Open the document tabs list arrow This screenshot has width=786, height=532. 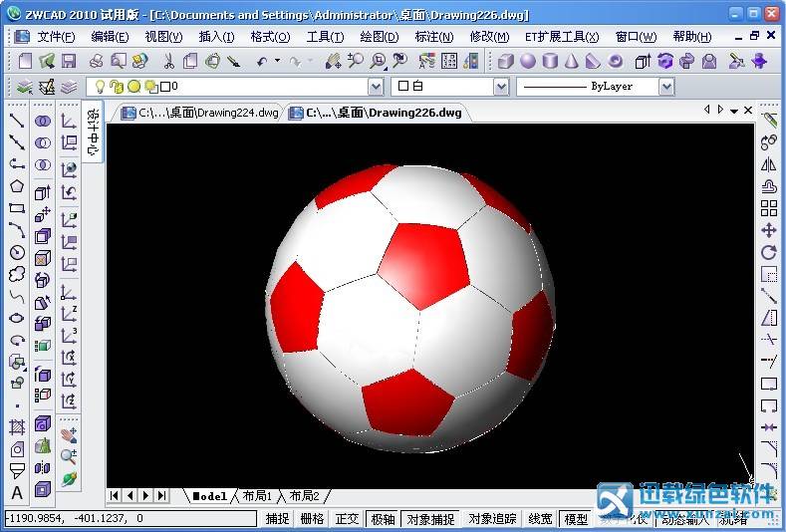[733, 111]
